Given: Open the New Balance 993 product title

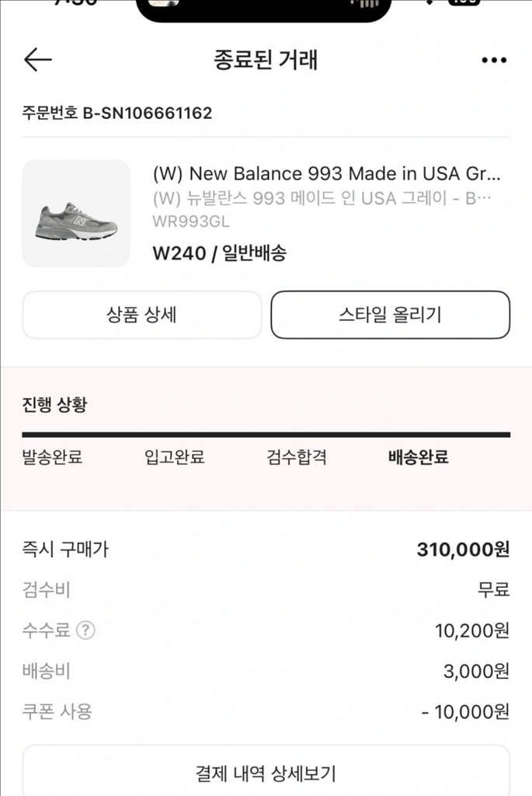Looking at the screenshot, I should click(x=326, y=173).
